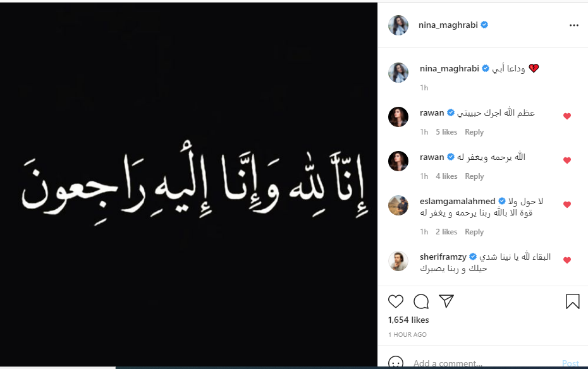
Task: Toggle like on eslamgamalahmed's comment
Action: pos(567,205)
